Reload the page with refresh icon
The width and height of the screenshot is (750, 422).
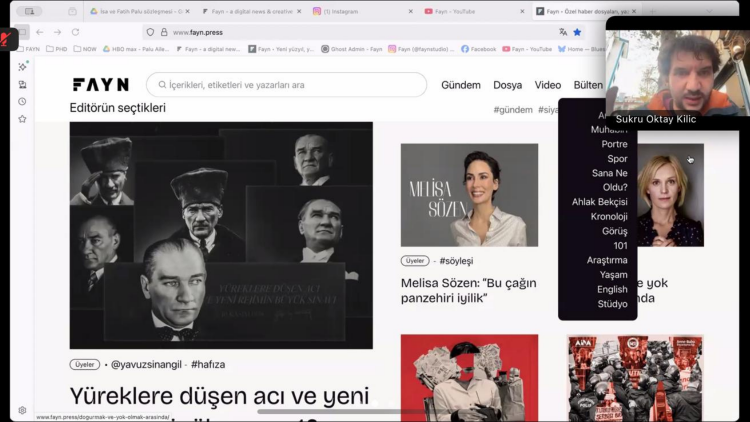tap(75, 32)
